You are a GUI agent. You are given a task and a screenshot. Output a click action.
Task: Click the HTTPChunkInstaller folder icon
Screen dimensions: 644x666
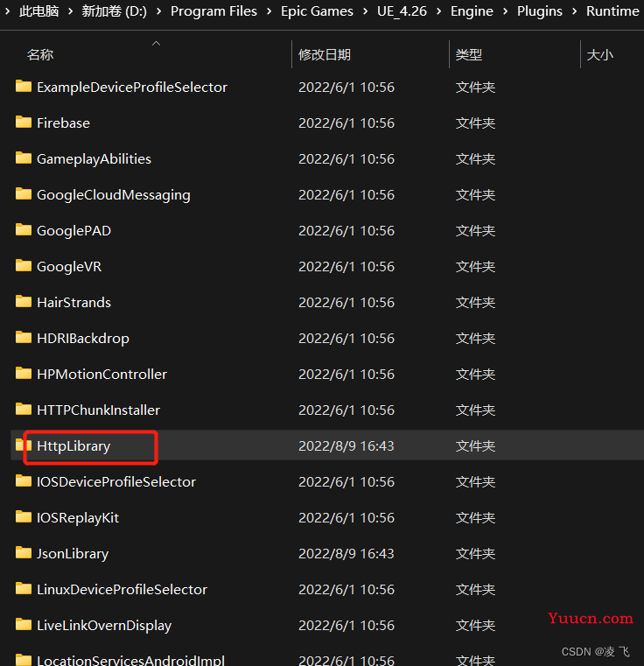point(24,410)
